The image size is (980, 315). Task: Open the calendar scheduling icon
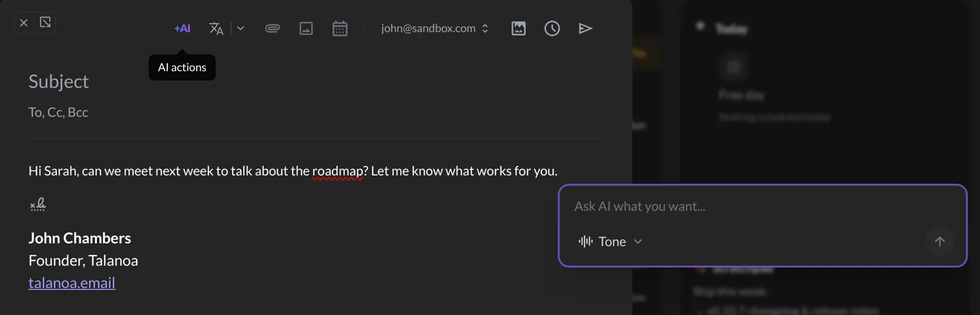340,28
